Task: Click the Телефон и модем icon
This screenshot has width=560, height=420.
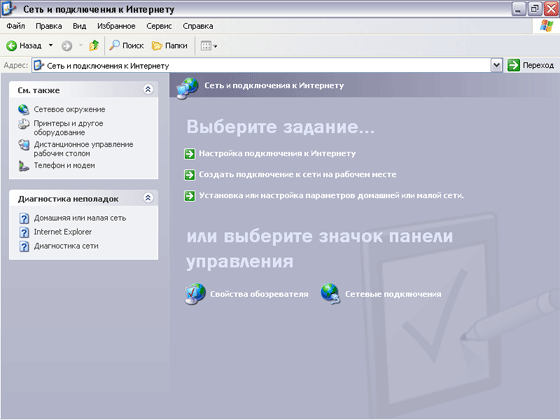Action: point(24,166)
